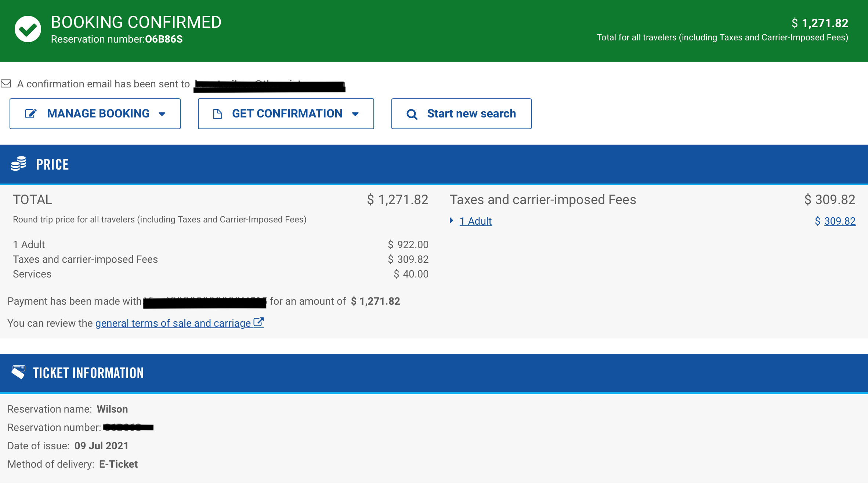Click the external link icon after terms link
868x486 pixels.
click(259, 322)
